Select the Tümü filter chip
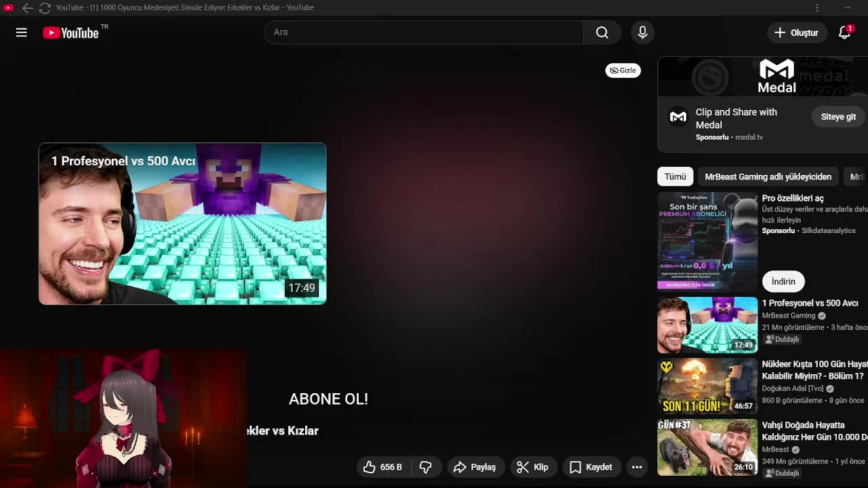Screen dimensions: 868x488 click(x=675, y=177)
